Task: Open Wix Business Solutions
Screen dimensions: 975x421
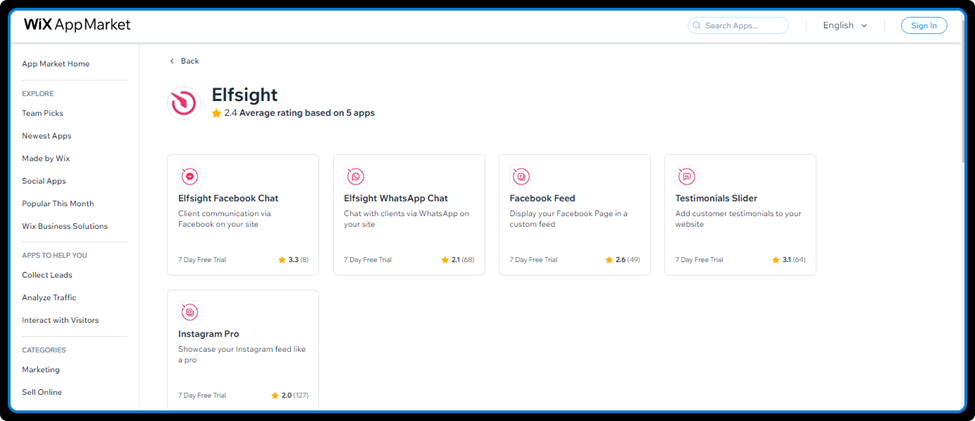Action: pos(65,226)
